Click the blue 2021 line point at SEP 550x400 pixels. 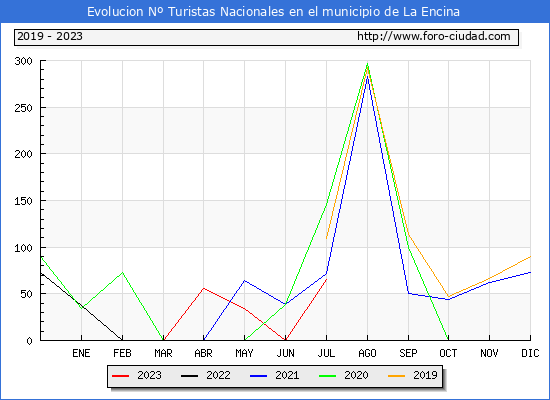[408, 293]
